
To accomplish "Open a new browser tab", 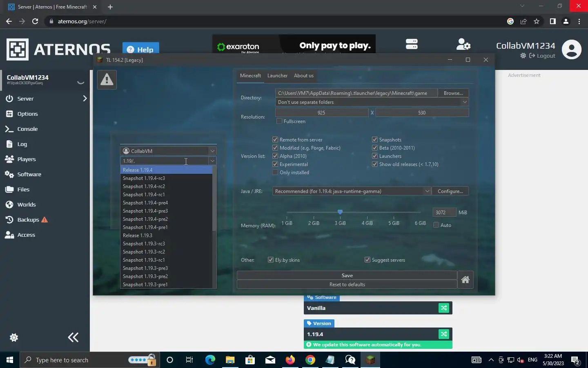I will point(110,7).
